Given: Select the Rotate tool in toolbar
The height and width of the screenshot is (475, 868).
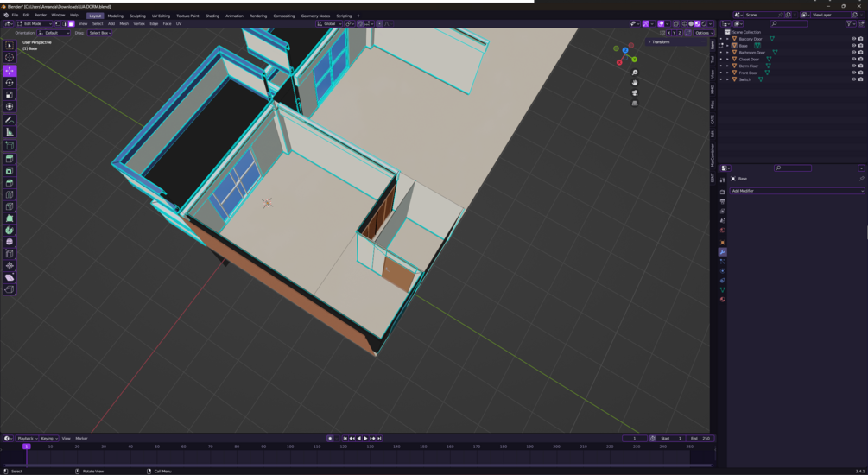Looking at the screenshot, I should point(10,83).
